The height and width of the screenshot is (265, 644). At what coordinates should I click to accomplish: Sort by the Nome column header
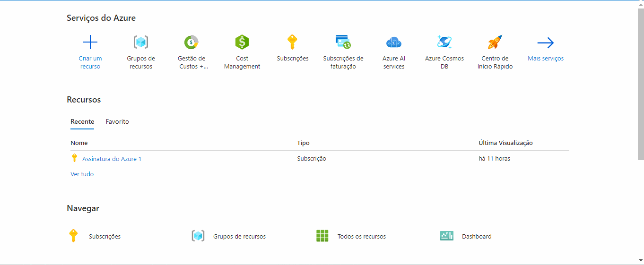pos(79,143)
